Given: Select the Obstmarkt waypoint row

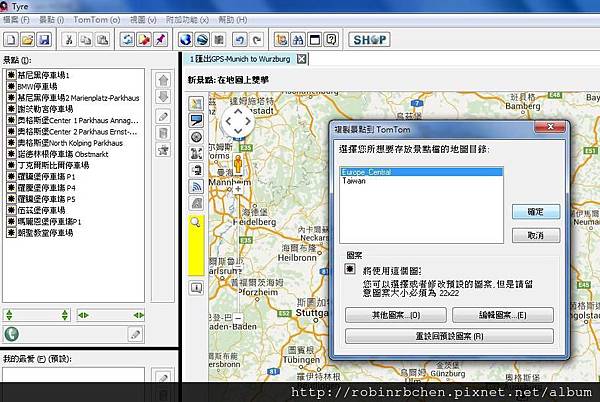Looking at the screenshot, I should 75,154.
